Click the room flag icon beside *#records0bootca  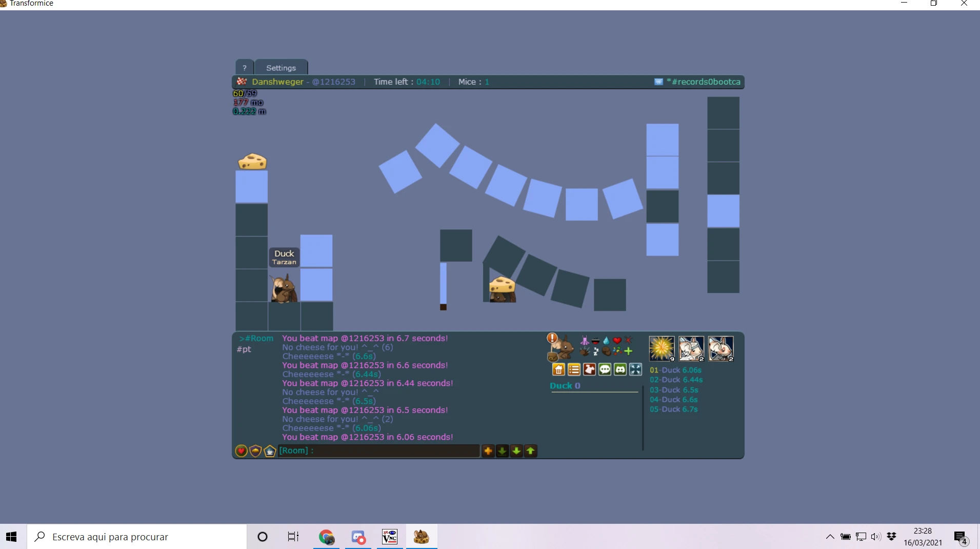(658, 82)
